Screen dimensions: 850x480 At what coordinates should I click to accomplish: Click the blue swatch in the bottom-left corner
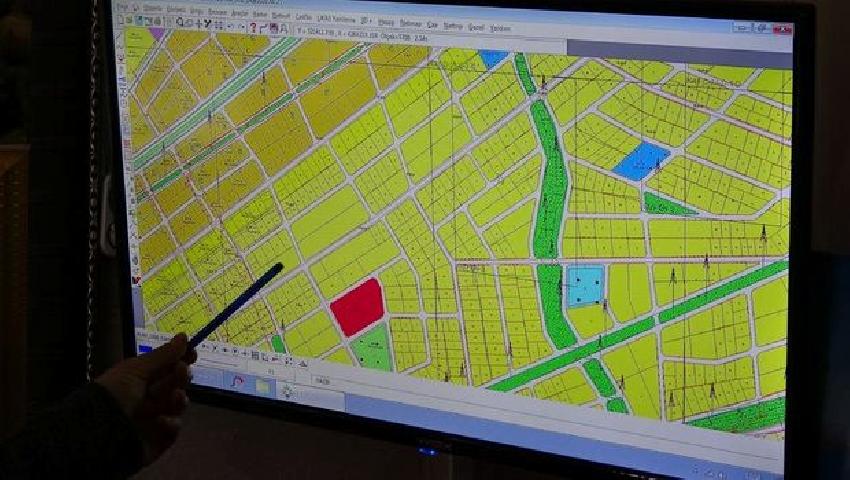146,348
